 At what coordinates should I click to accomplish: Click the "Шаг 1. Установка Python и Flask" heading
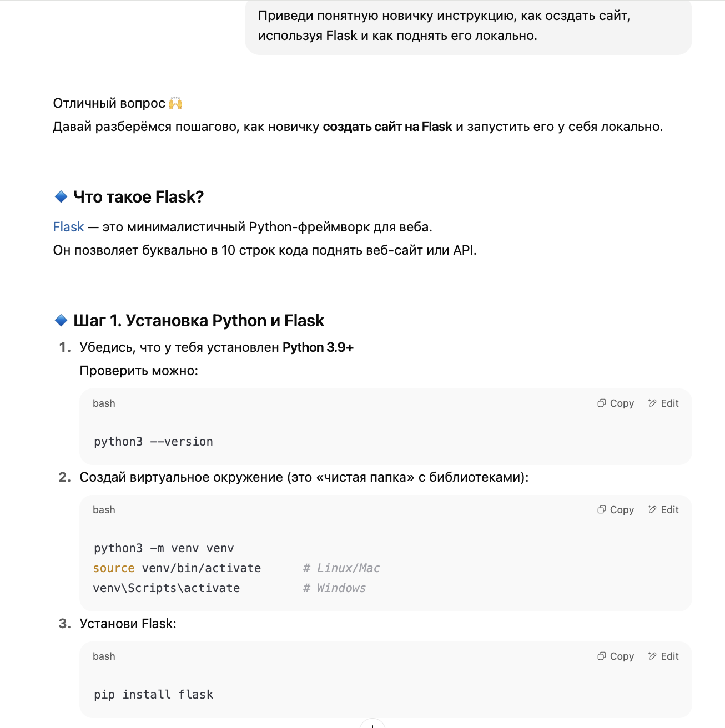click(199, 321)
